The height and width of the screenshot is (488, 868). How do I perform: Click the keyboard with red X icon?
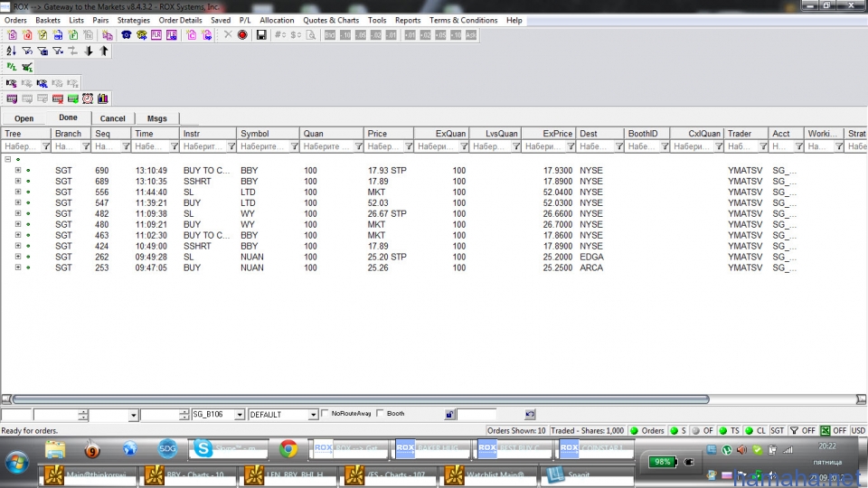(x=58, y=99)
